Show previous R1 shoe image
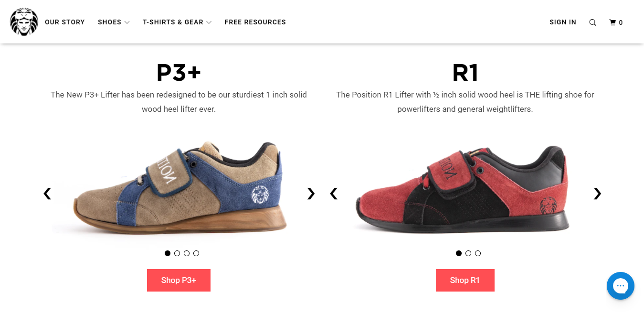The height and width of the screenshot is (314, 644). pyautogui.click(x=334, y=194)
